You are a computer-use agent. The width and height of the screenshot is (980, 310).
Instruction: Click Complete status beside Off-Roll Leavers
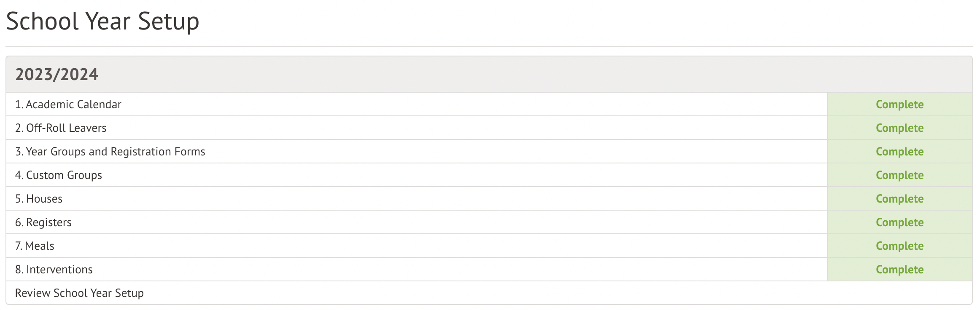coord(899,128)
